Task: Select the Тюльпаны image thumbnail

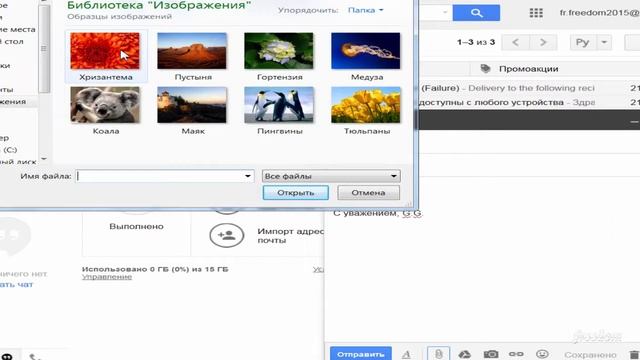Action: click(x=366, y=105)
